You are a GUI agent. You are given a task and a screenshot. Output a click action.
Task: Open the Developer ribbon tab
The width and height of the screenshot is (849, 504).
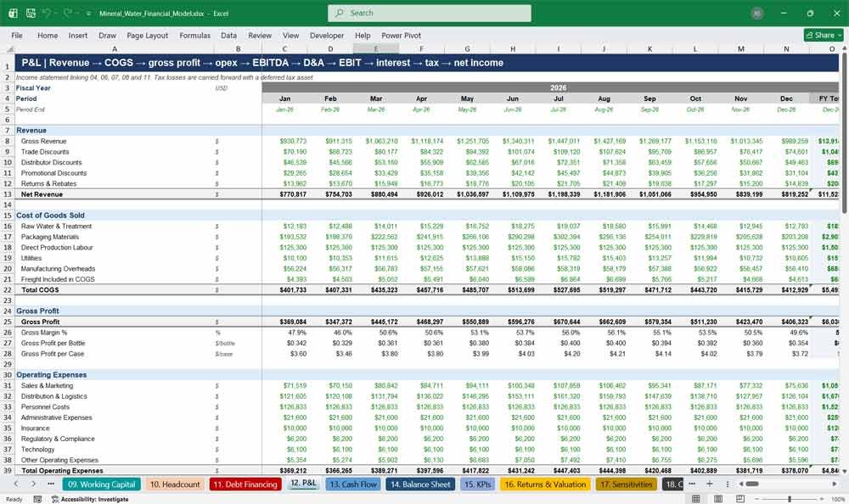pyautogui.click(x=327, y=35)
